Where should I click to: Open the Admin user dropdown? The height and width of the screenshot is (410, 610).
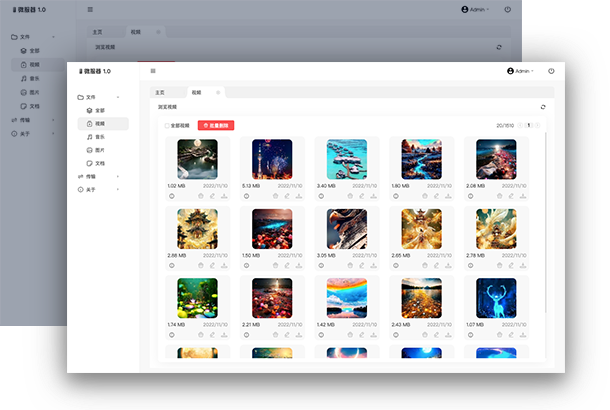(521, 71)
